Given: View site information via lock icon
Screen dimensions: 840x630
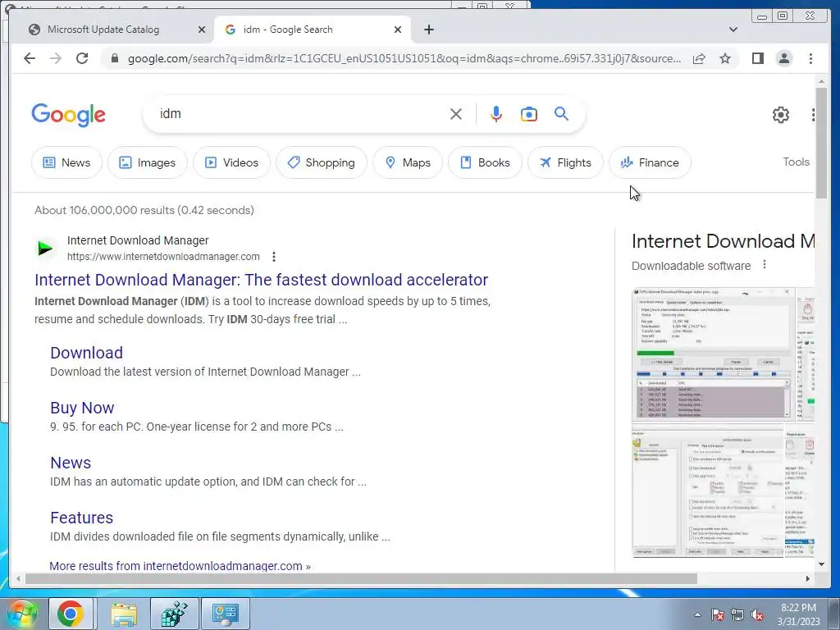Looking at the screenshot, I should point(114,58).
